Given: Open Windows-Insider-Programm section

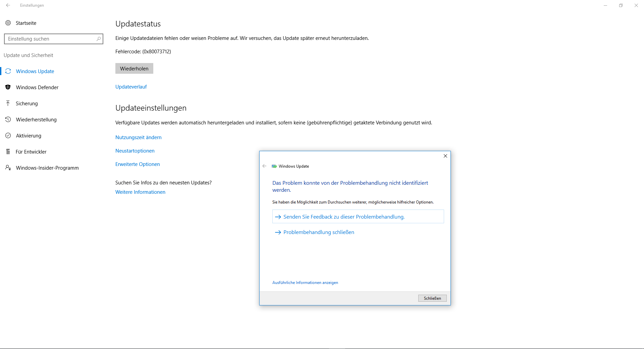Looking at the screenshot, I should pyautogui.click(x=47, y=168).
